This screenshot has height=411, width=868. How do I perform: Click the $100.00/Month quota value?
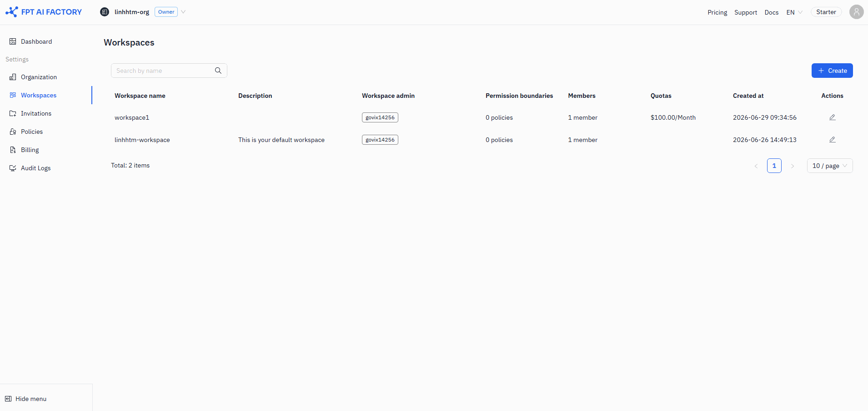coord(673,117)
